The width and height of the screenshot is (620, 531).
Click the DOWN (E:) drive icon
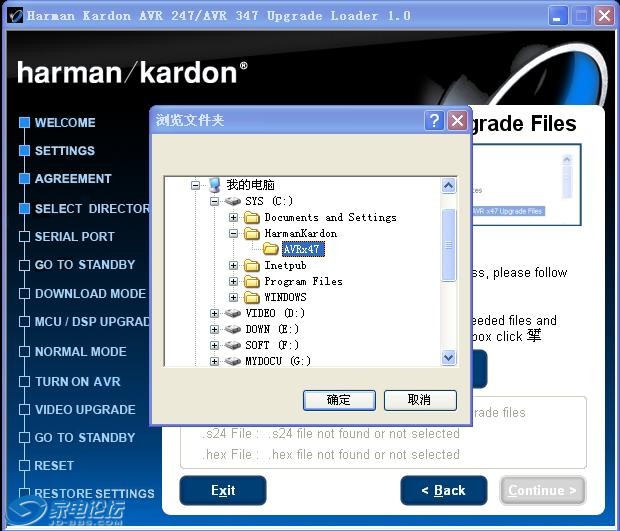pos(233,329)
